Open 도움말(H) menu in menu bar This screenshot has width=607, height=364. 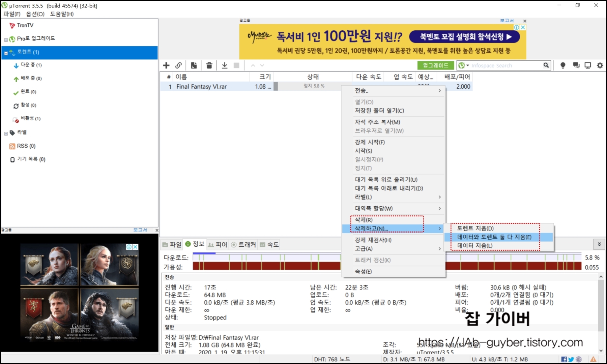62,14
